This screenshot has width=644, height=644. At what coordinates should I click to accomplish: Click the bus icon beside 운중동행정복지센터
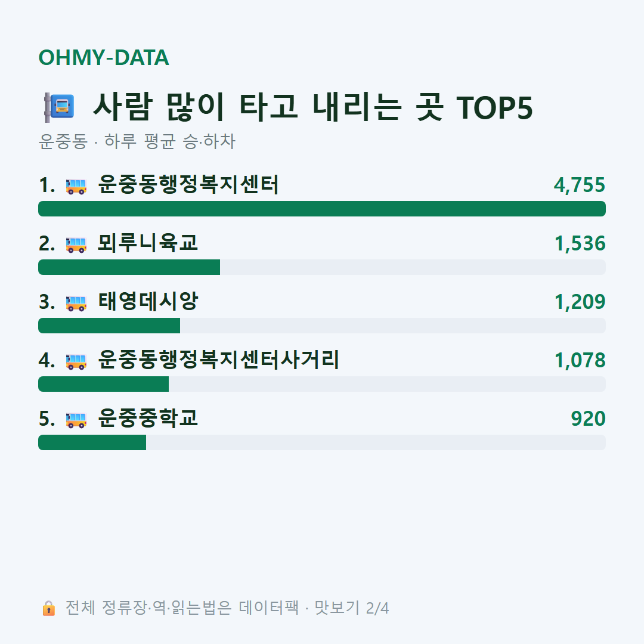[x=76, y=185]
